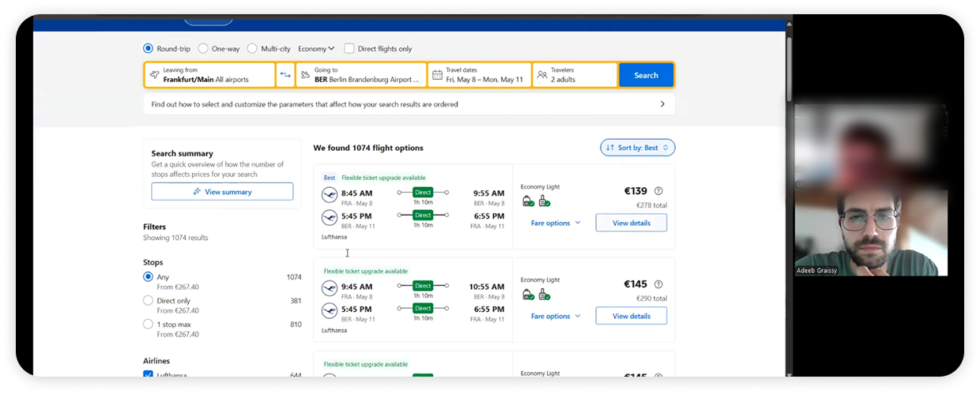The width and height of the screenshot is (980, 394).
Task: Expand search results ordering info chevron
Action: 662,104
